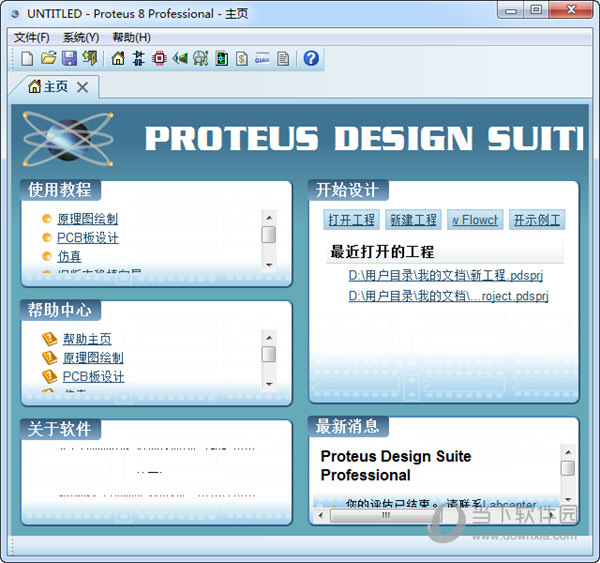Click the orange bullet beside 原理图绘制 tutorial
The image size is (600, 563).
click(x=47, y=219)
